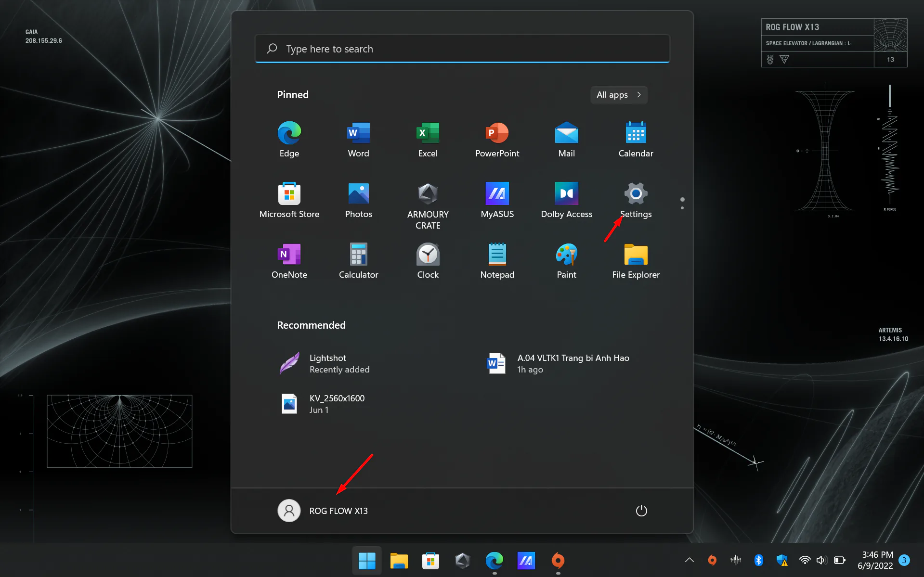Open the clock showing 3:46 PM
Screen dimensions: 924x577
tap(876, 560)
